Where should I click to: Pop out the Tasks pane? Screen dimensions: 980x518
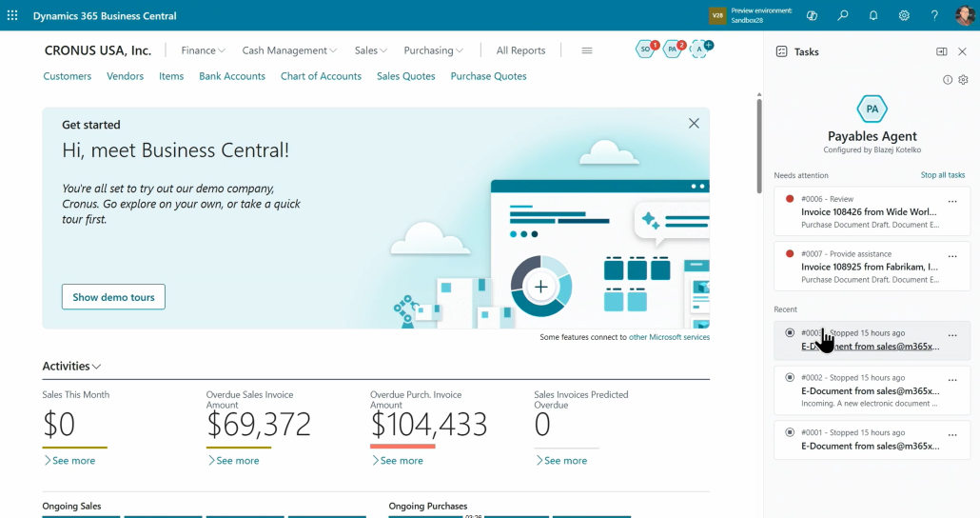(941, 52)
